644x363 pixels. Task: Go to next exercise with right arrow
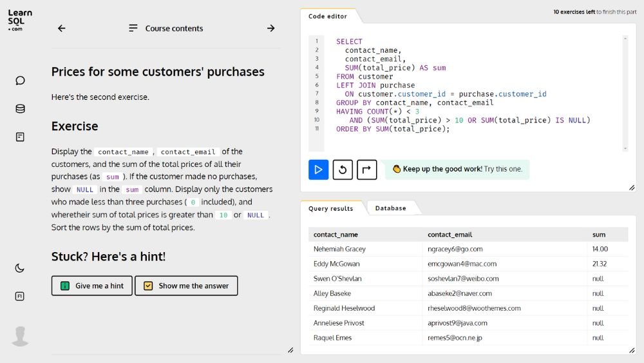[x=270, y=28]
